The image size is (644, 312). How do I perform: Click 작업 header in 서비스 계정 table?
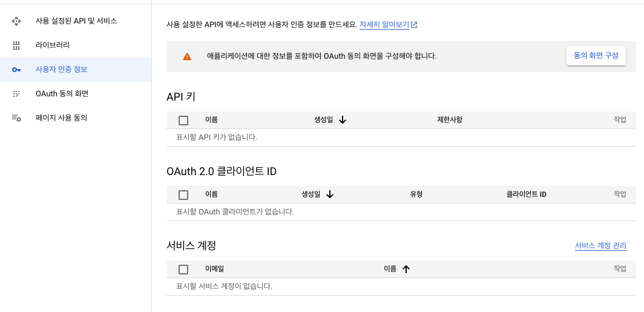620,269
